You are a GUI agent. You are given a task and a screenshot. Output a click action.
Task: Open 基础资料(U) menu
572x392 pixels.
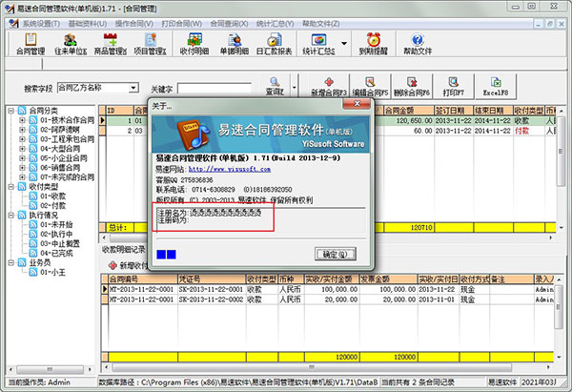[x=88, y=24]
